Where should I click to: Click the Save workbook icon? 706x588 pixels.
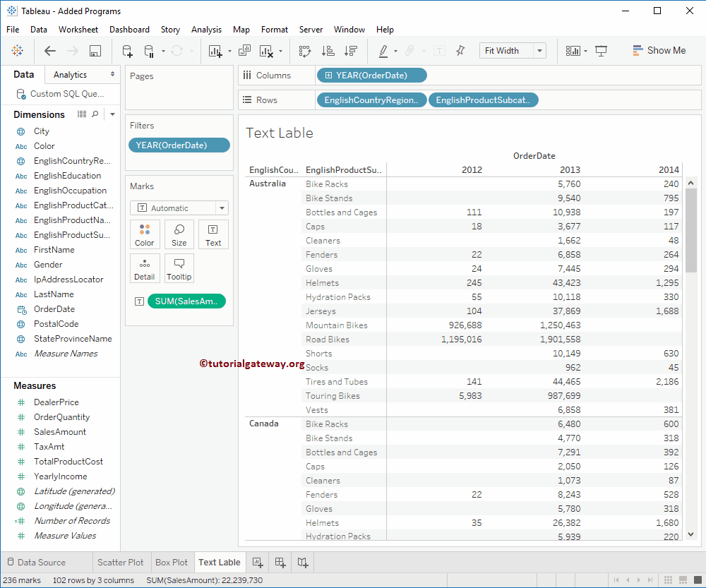(95, 51)
